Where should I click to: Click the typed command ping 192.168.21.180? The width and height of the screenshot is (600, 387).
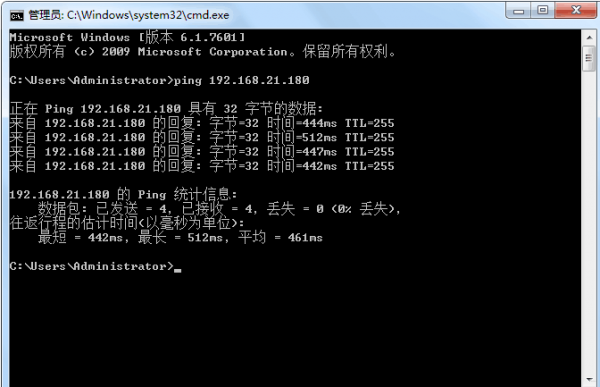(x=241, y=80)
